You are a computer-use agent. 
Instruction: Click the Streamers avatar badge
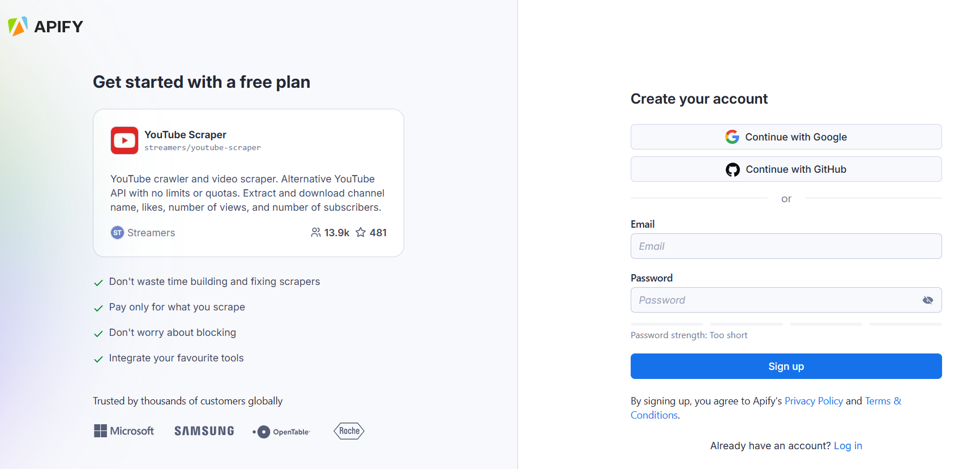pos(117,232)
